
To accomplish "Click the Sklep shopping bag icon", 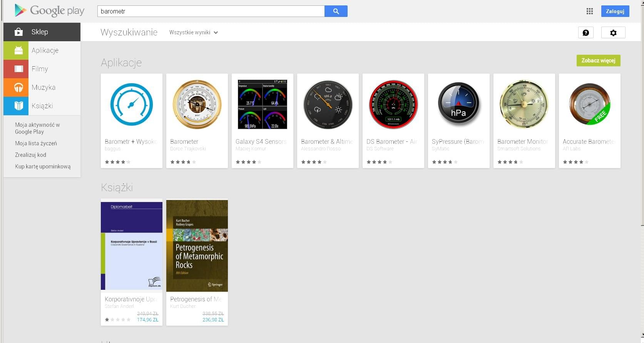I will (x=18, y=32).
